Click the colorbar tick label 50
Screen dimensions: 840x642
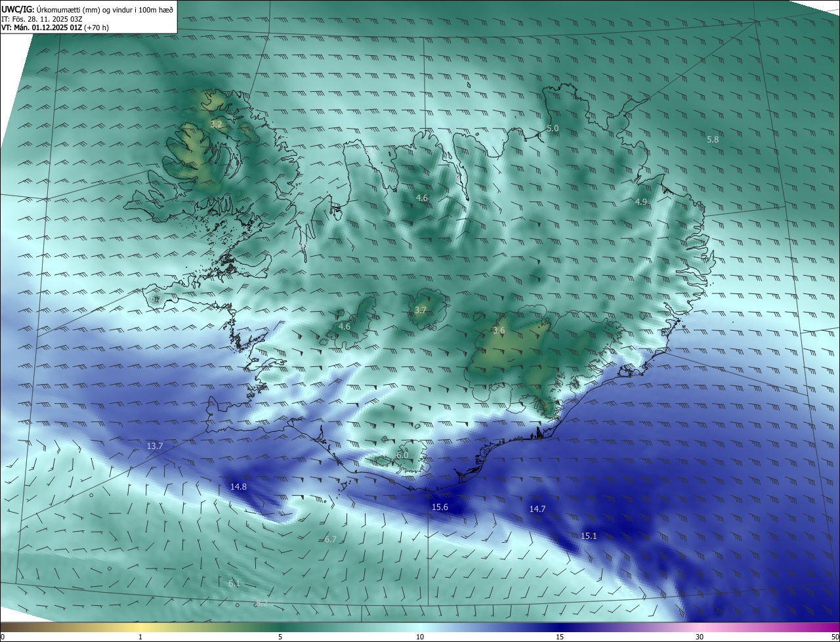click(x=835, y=637)
